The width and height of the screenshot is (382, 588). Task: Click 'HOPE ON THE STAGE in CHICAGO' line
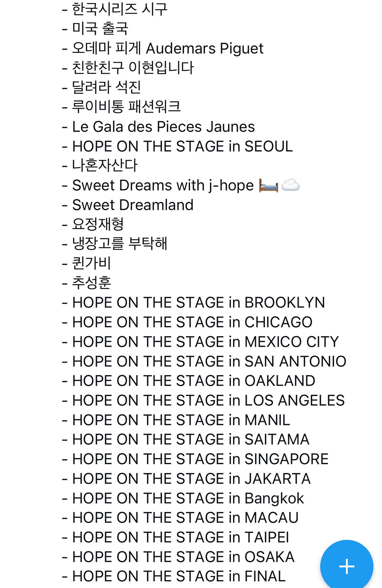192,322
